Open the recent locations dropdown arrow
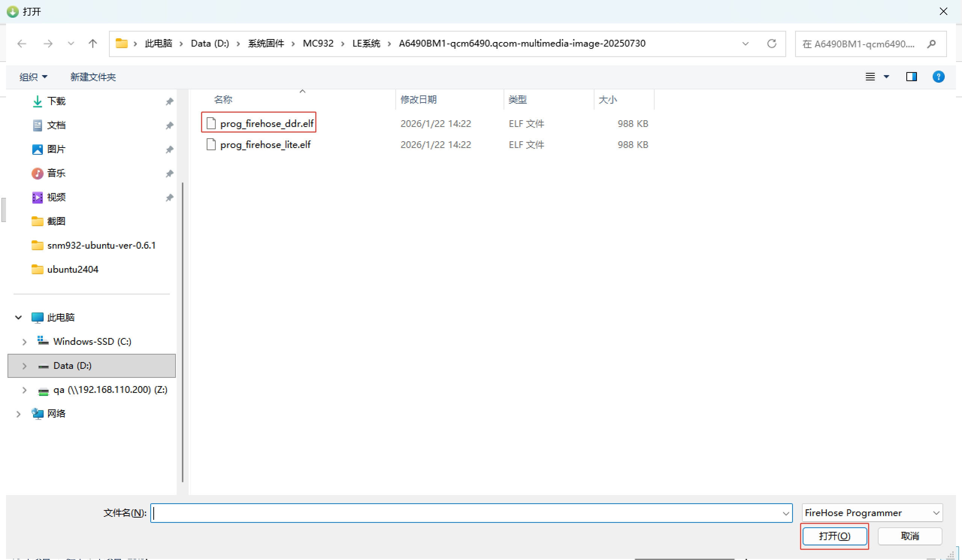 [x=71, y=44]
